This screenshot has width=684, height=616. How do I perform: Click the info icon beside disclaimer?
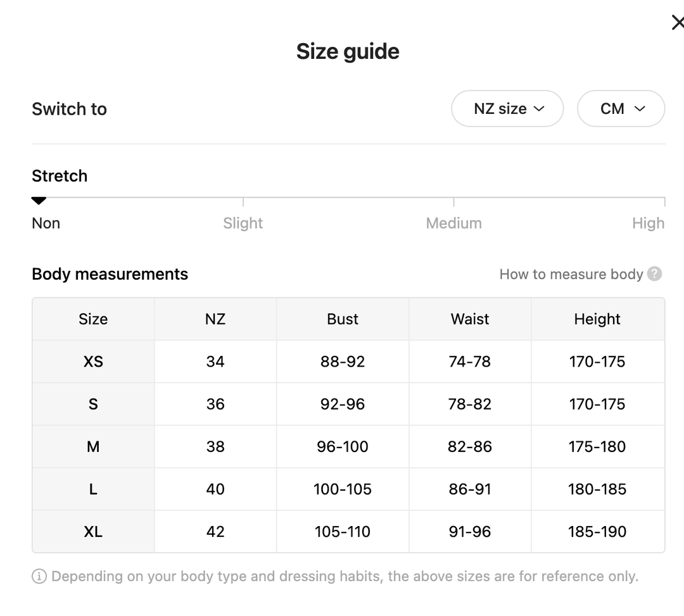point(39,577)
